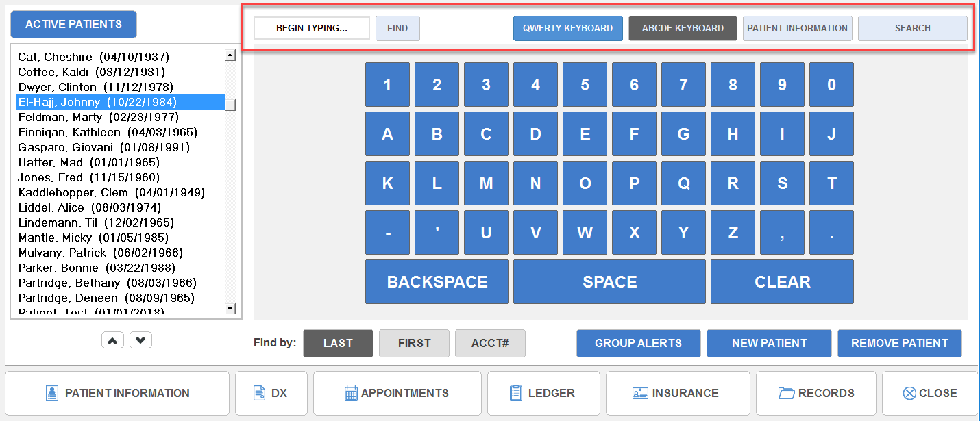Set Find by to LAST name

point(338,343)
